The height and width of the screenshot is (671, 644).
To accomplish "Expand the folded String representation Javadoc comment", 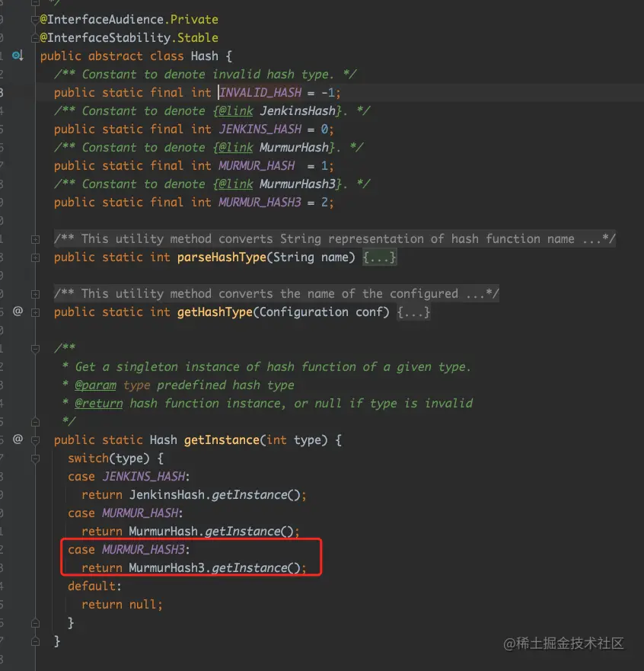I will 36,239.
